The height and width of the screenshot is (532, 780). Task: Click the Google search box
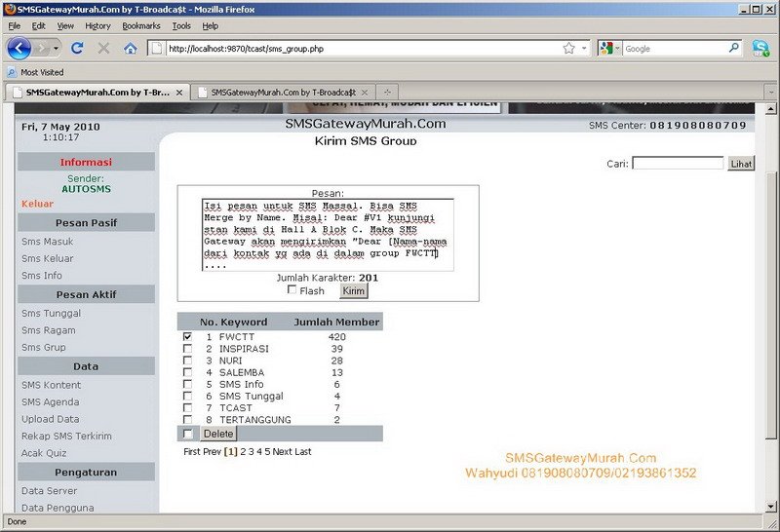[675, 49]
